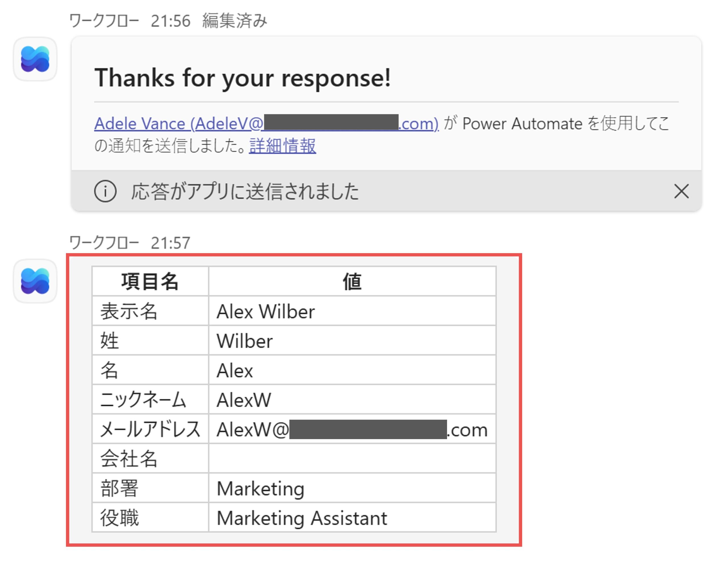Click the 編集済み edited label
The width and height of the screenshot is (728, 579).
click(x=235, y=21)
